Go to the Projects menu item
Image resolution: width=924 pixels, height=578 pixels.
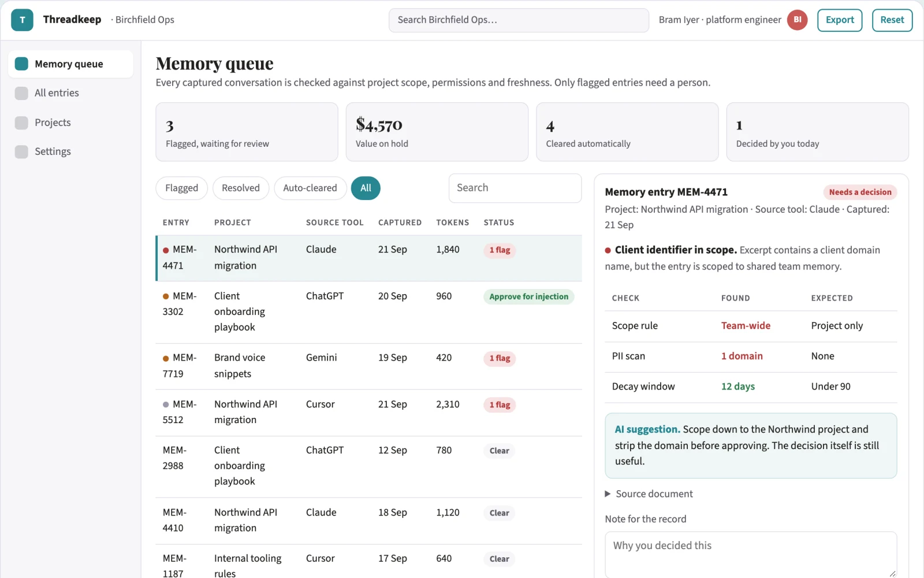(70, 123)
